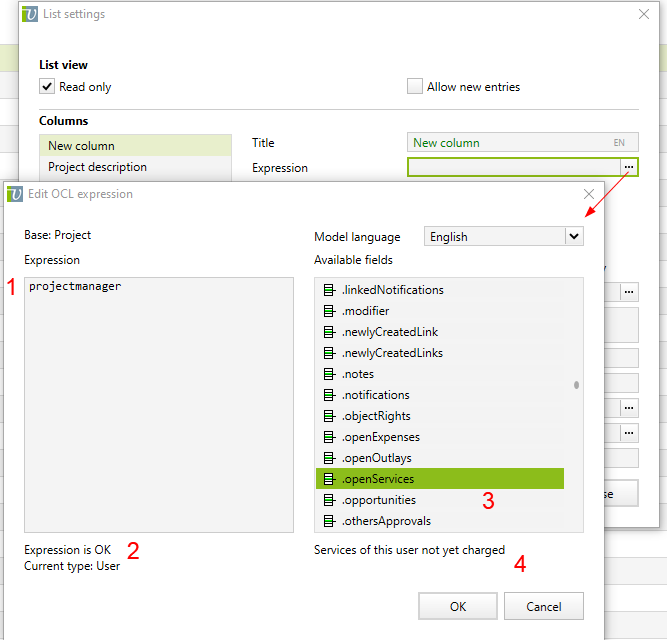Click the field icon beside .objectRights
Image resolution: width=667 pixels, height=640 pixels.
(x=329, y=416)
